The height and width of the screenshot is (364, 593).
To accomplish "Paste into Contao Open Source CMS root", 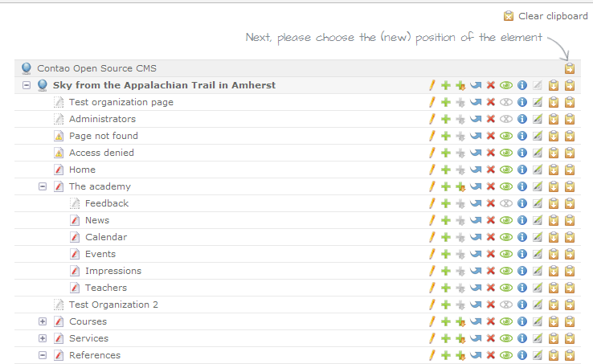I will coord(569,68).
